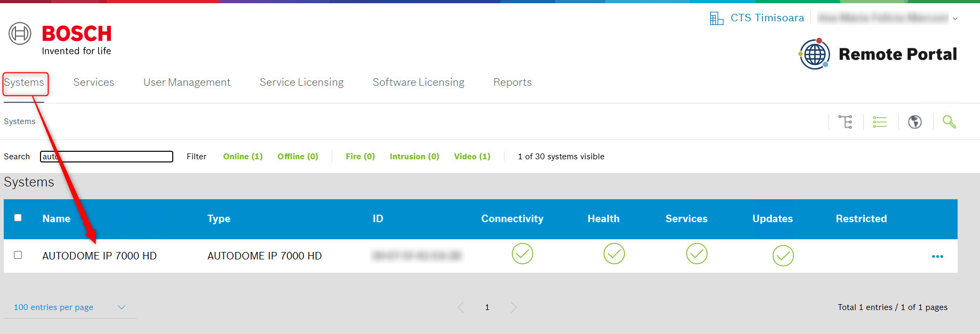The image size is (980, 334).
Task: Click the Connectivity status checkmark for AUTODOME
Action: (522, 254)
